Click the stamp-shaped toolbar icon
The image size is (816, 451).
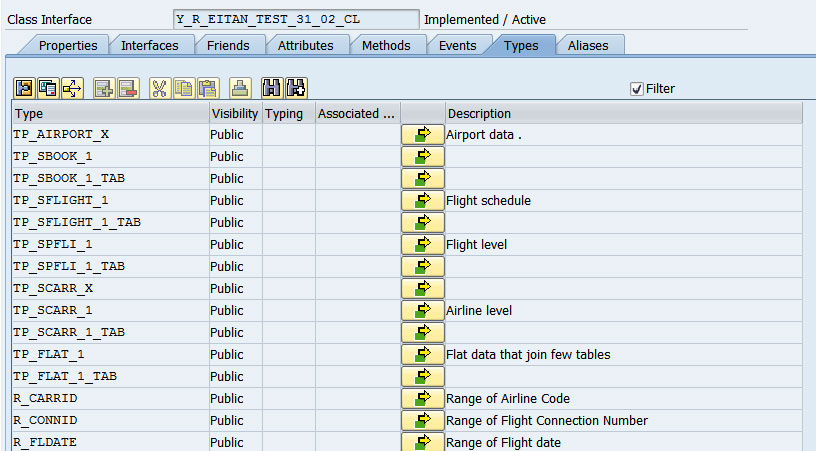click(240, 88)
